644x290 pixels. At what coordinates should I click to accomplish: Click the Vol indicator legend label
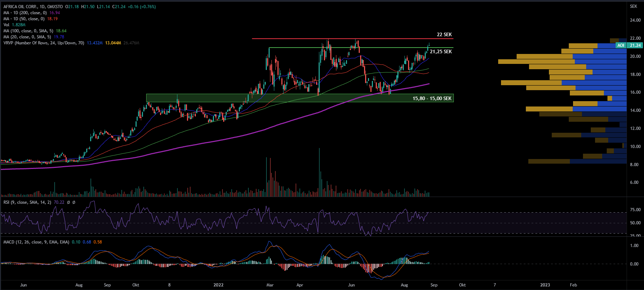click(x=6, y=25)
